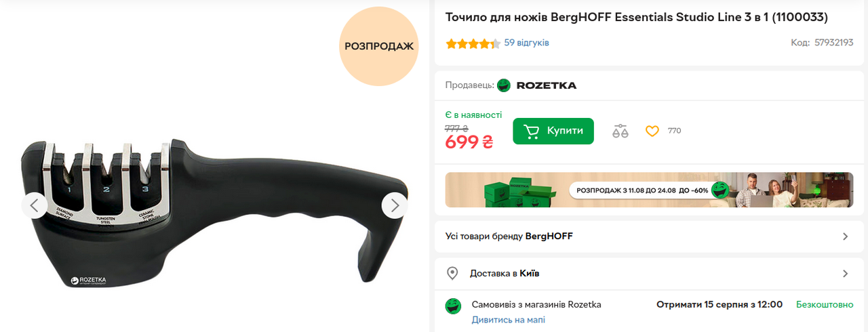The height and width of the screenshot is (332, 868).
Task: Click the ROZETKA seller name
Action: pos(547,85)
